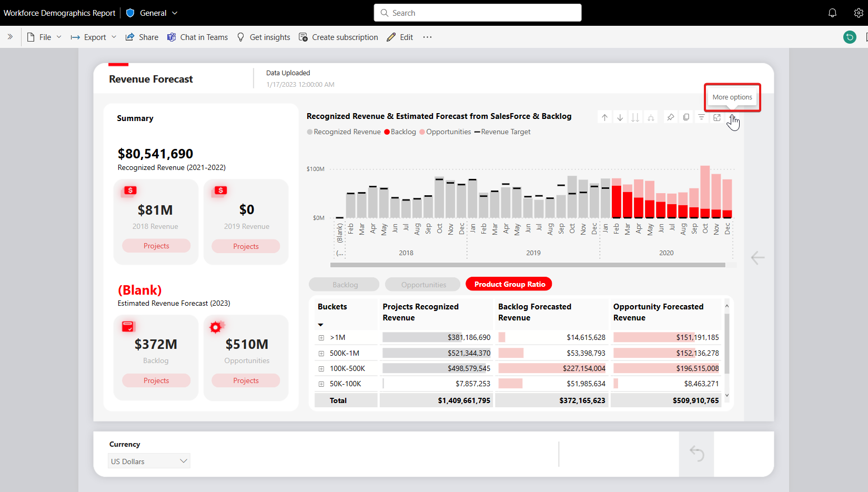Select the drill up icon on the chart
Viewport: 868px width, 492px height.
coord(604,117)
